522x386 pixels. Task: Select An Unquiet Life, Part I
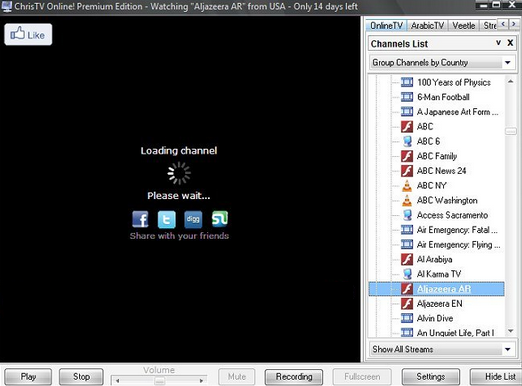click(456, 333)
